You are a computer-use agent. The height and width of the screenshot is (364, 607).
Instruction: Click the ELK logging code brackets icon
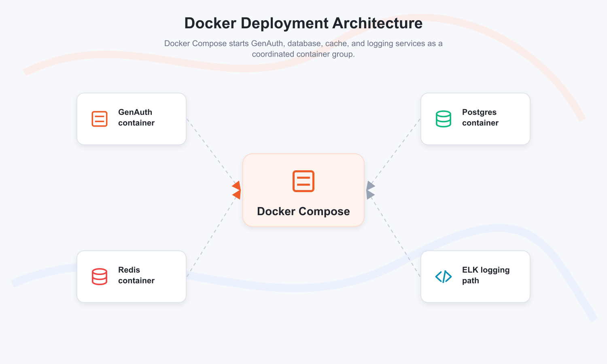pos(444,277)
